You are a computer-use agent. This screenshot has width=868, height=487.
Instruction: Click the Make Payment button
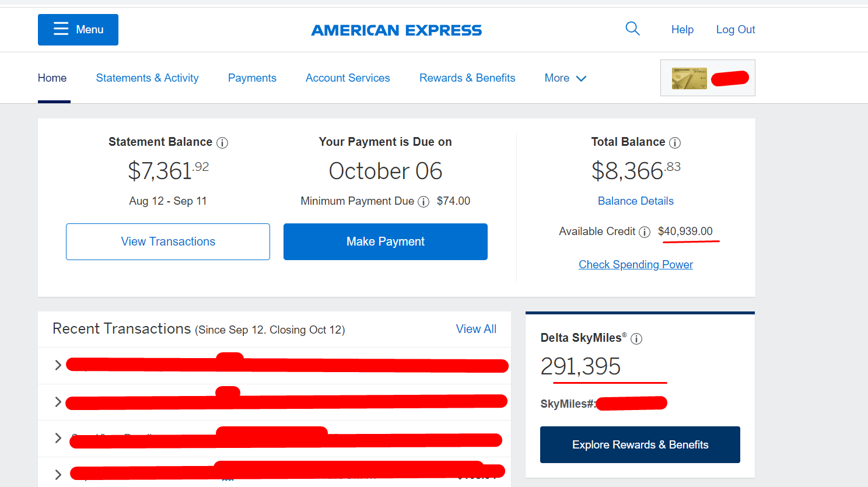(386, 241)
